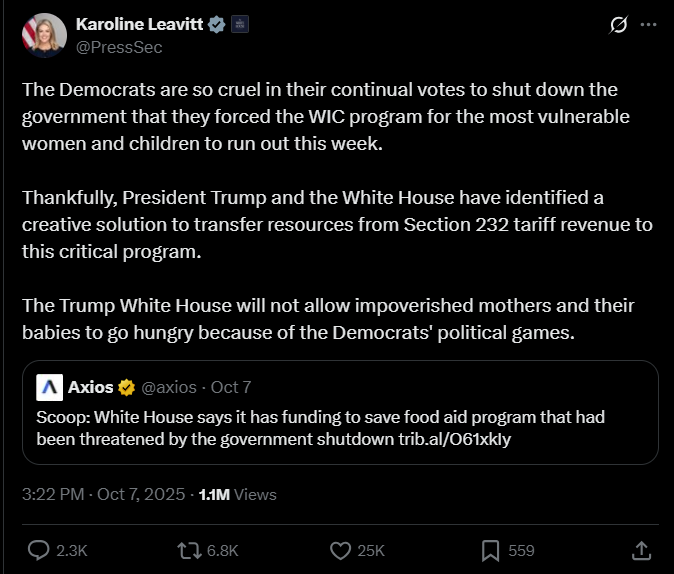
Task: Click the government affiliation badge icon
Action: click(240, 25)
